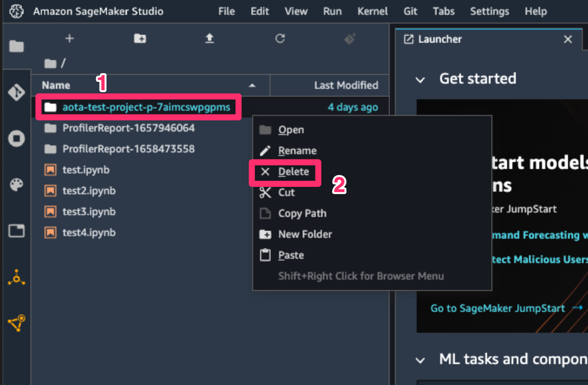Open a new launcher with the plus icon

[70, 38]
